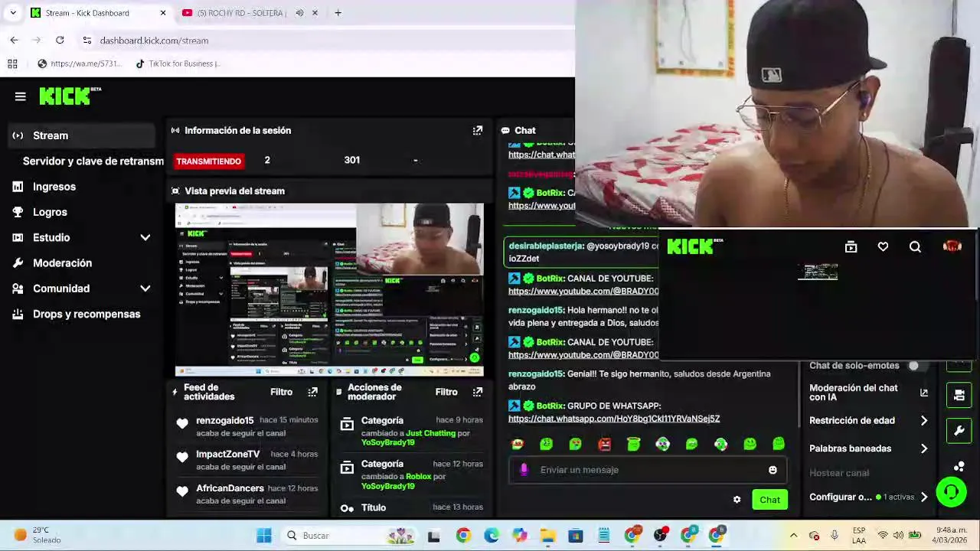Click the camera/stream icon on right strip

[x=959, y=396]
